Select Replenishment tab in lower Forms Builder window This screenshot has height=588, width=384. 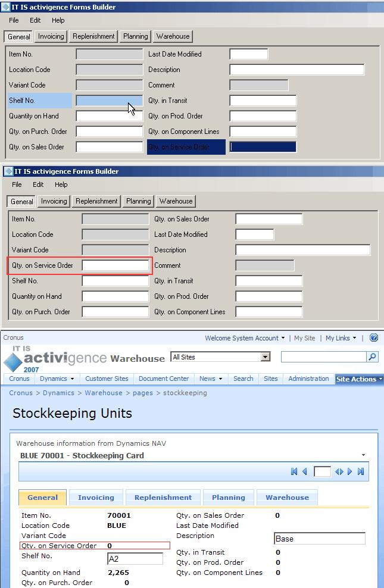97,201
